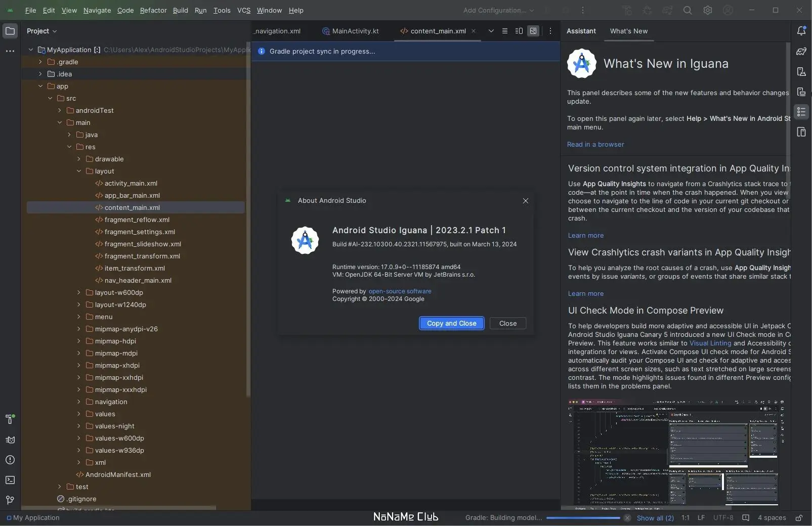Switch to the Assistant tab
812x526 pixels.
click(x=581, y=31)
